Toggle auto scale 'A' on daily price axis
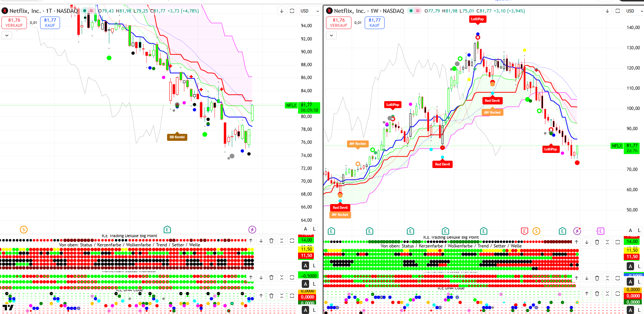Viewport: 644px width, 314px height. pos(305,229)
